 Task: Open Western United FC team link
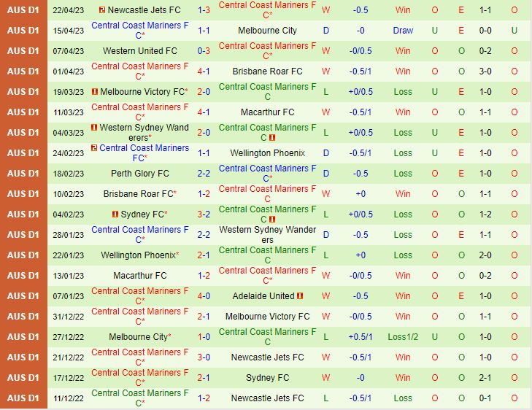click(x=140, y=51)
